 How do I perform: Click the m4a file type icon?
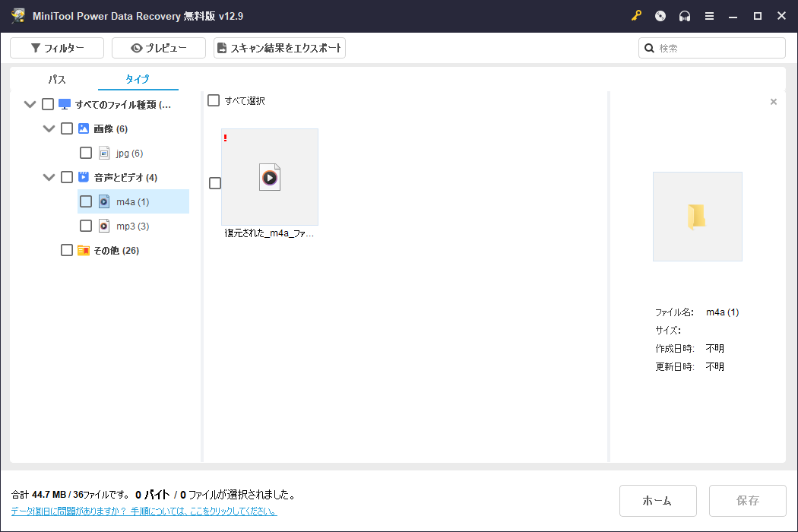tap(104, 201)
